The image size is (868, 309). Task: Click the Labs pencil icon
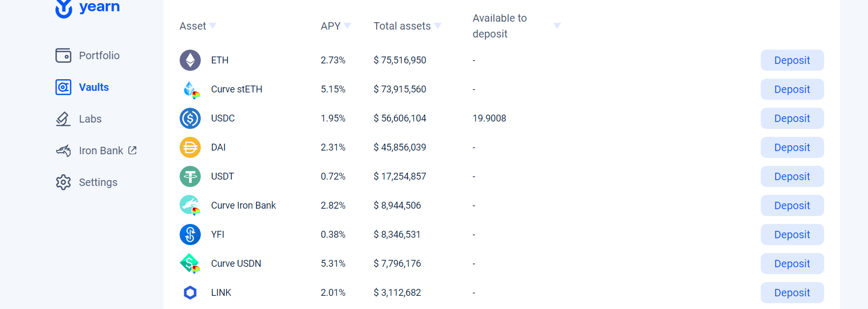(63, 119)
